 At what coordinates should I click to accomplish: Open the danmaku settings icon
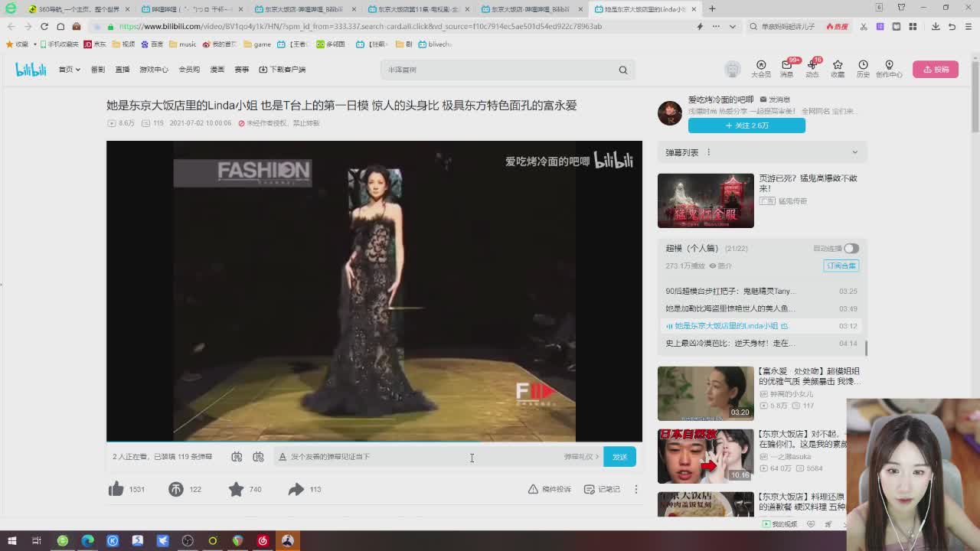(x=258, y=457)
